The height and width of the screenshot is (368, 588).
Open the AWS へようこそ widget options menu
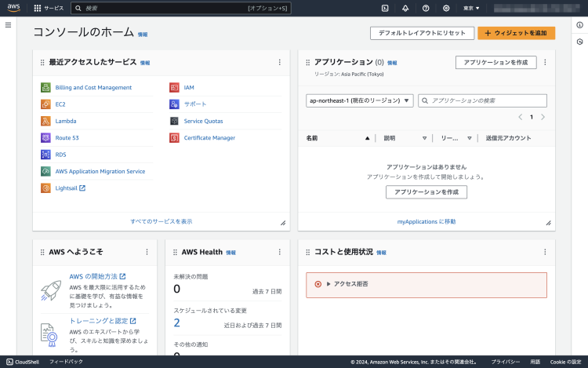147,252
